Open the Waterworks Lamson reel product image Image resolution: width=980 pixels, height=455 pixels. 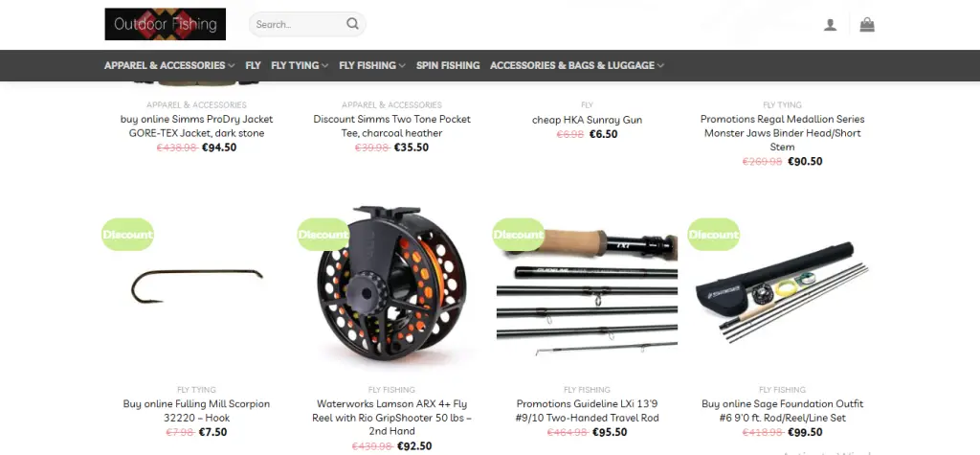(391, 283)
